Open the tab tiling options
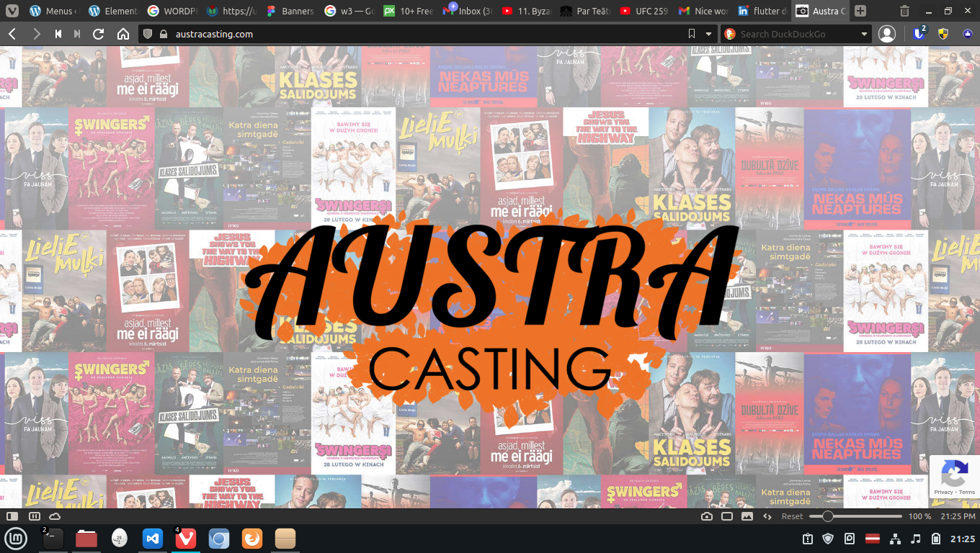 point(34,516)
